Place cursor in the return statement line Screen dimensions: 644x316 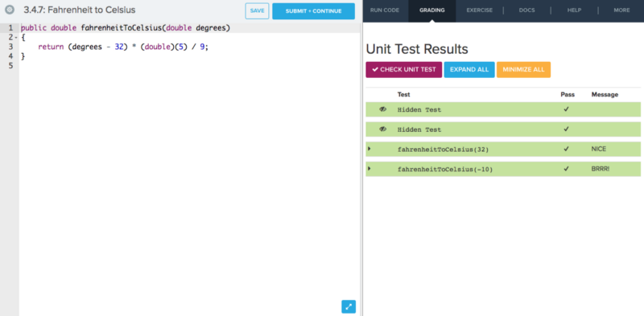point(123,47)
